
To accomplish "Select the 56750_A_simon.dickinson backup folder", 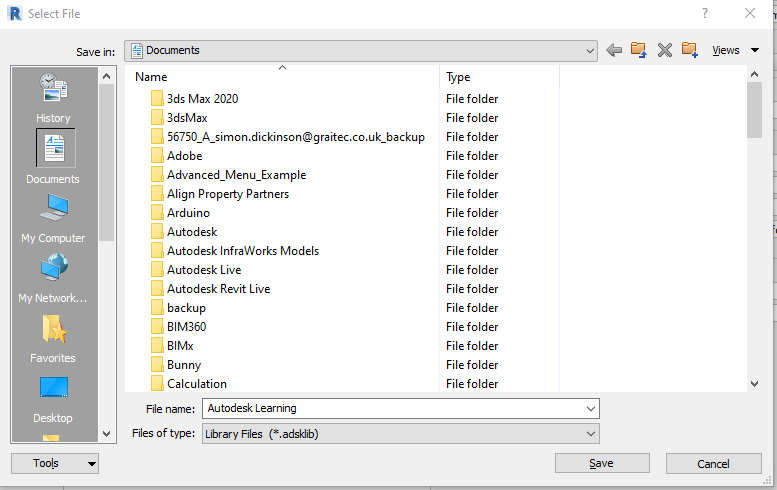I will [x=296, y=137].
